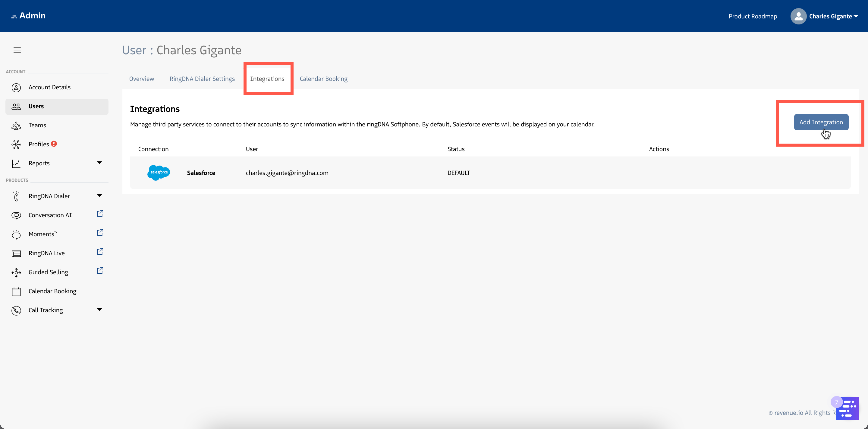Open the Product Roadmap link
Viewport: 868px width, 429px height.
[753, 16]
